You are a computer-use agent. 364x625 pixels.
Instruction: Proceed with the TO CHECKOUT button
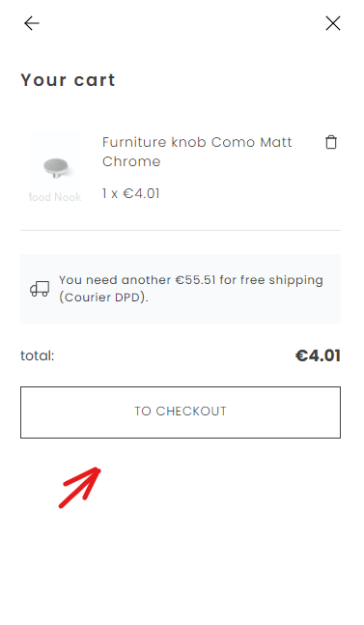click(181, 412)
